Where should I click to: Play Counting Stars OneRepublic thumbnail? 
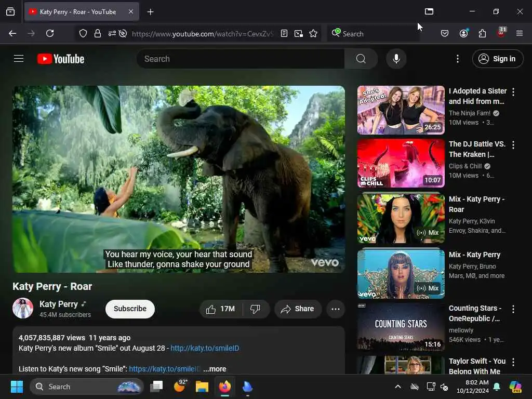pyautogui.click(x=401, y=326)
